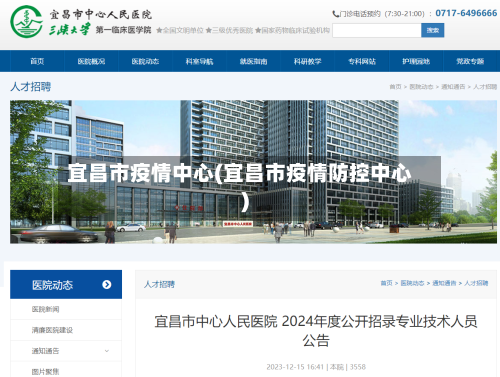Click 通知通告 in the article panel breadcrumb
The width and height of the screenshot is (500, 377).
(x=444, y=283)
